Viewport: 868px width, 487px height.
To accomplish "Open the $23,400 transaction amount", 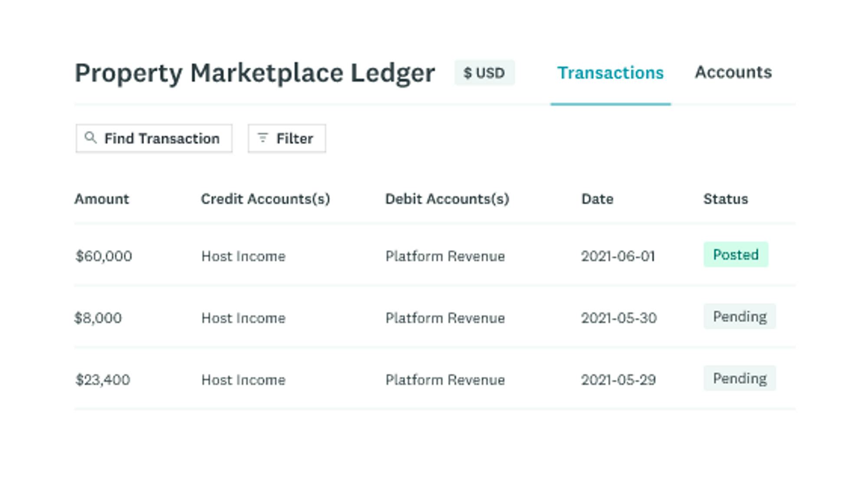I will (103, 380).
